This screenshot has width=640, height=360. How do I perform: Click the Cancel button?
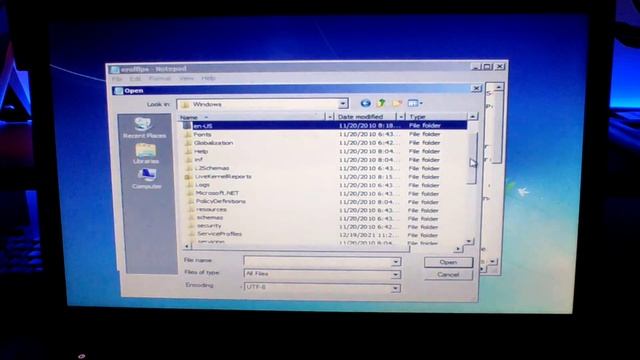point(448,275)
